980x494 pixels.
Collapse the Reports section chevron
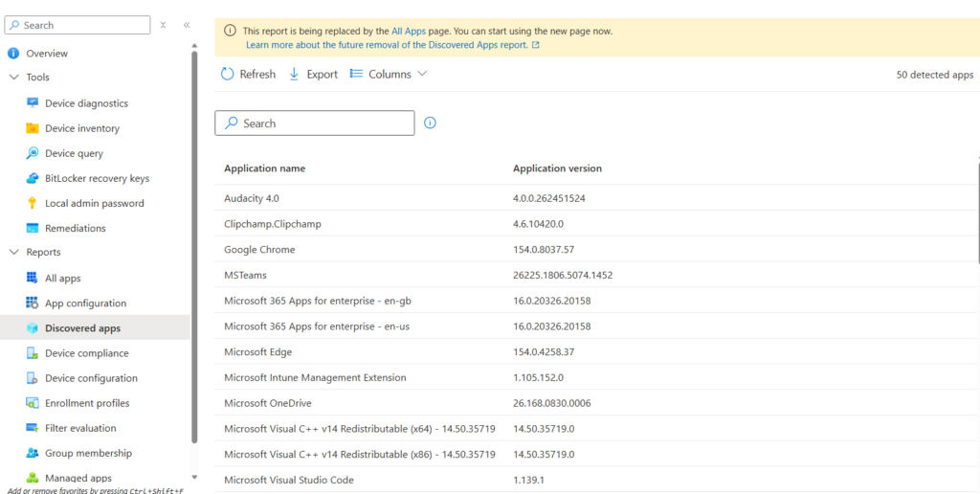[x=14, y=252]
